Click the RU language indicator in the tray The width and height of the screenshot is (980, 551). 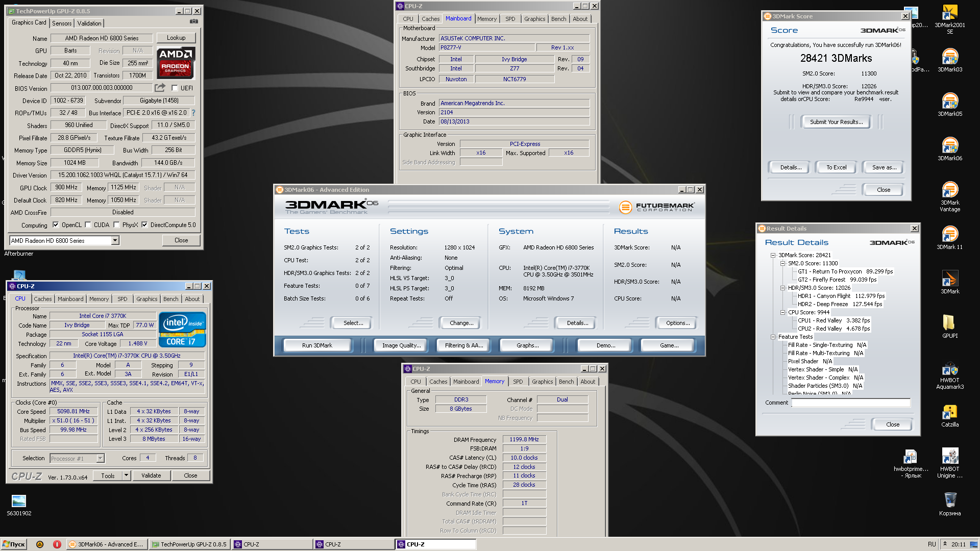coord(932,544)
